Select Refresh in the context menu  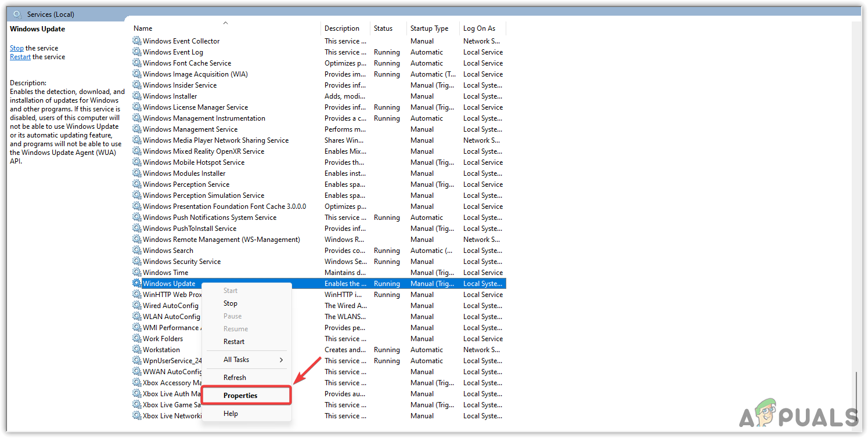click(235, 378)
